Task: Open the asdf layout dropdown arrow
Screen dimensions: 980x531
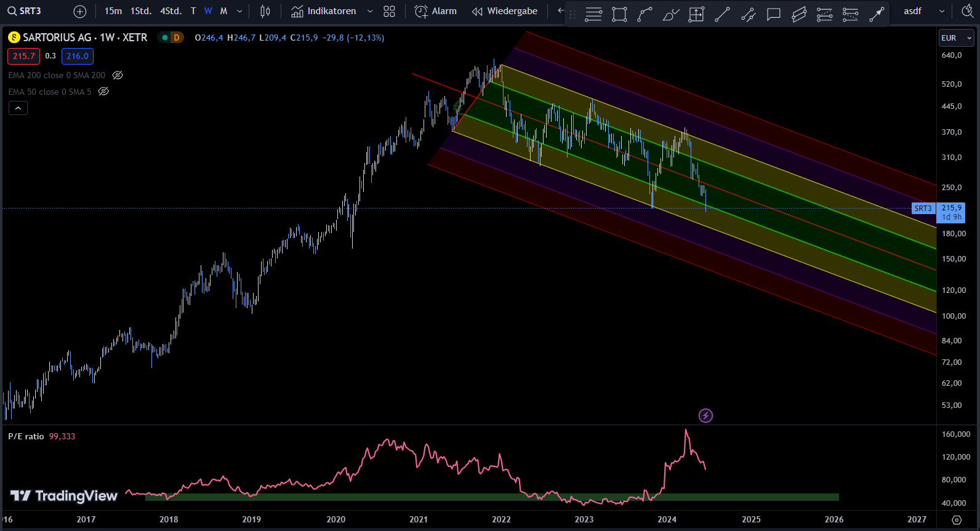Action: pos(942,11)
